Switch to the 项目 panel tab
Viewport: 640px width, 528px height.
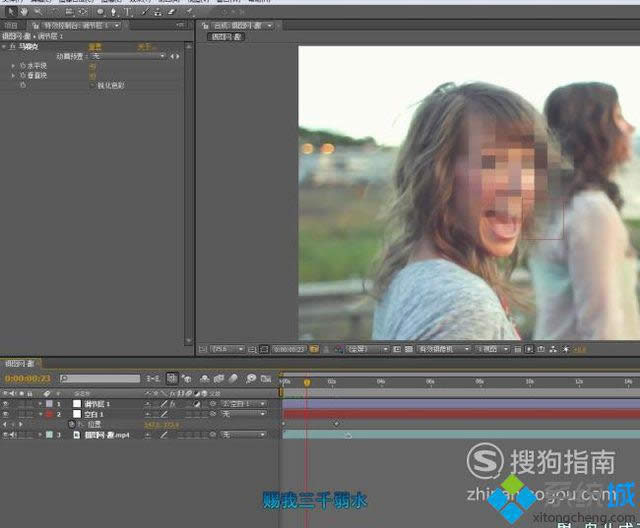point(11,23)
